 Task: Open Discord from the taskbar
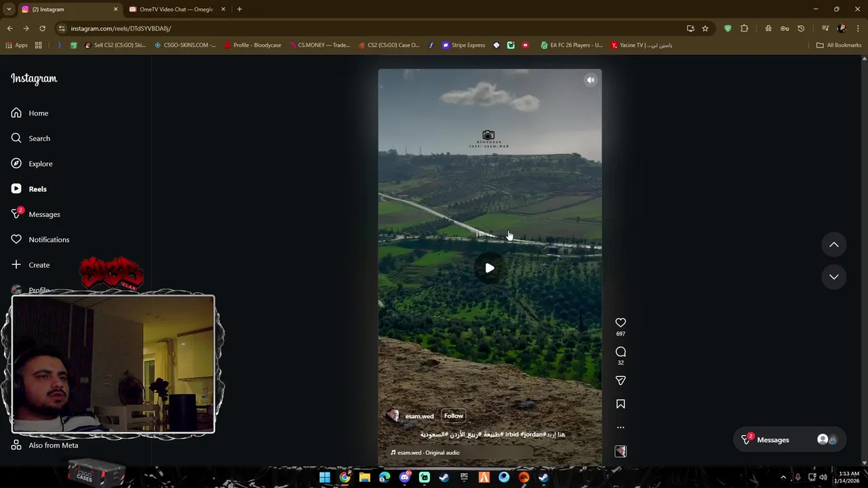(x=404, y=478)
